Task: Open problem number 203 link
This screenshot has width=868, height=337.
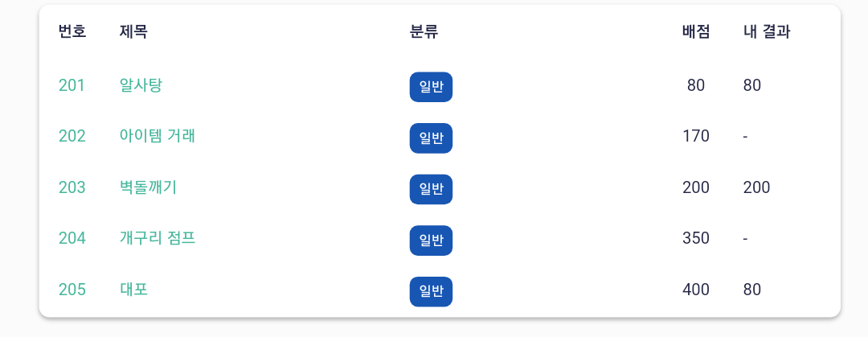Action: [x=72, y=187]
